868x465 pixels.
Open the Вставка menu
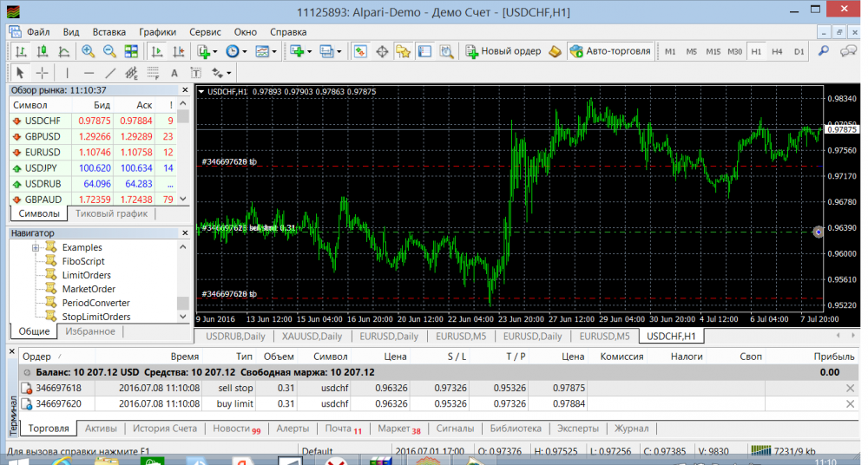(x=109, y=32)
